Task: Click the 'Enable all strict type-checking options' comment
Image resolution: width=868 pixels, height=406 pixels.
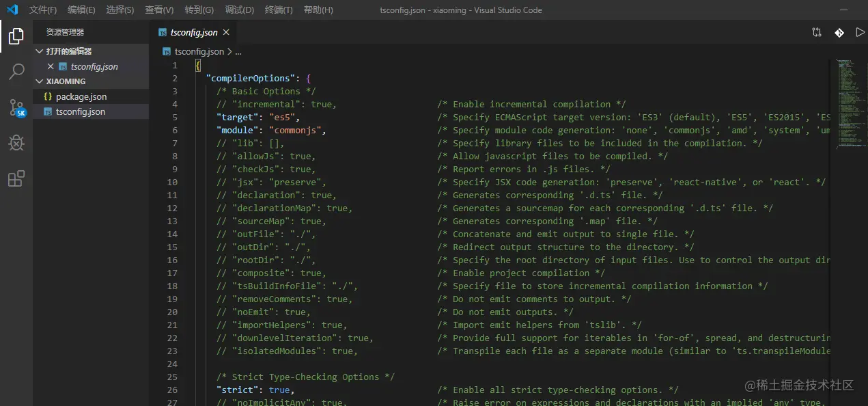Action: pos(558,390)
